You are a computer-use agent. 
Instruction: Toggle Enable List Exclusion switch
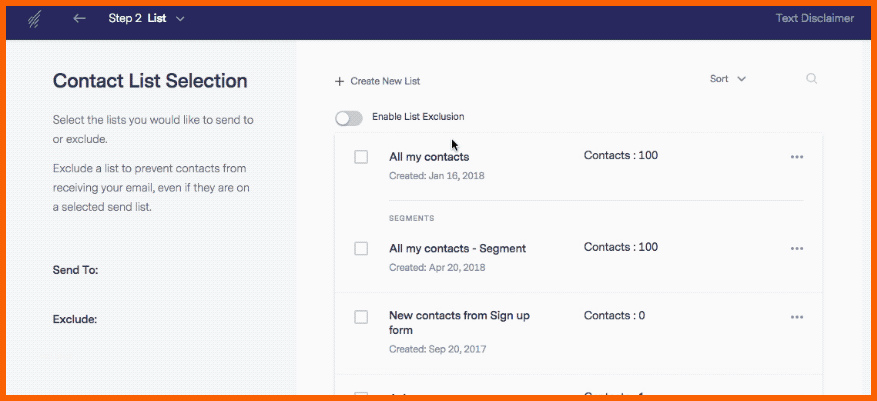click(x=349, y=118)
